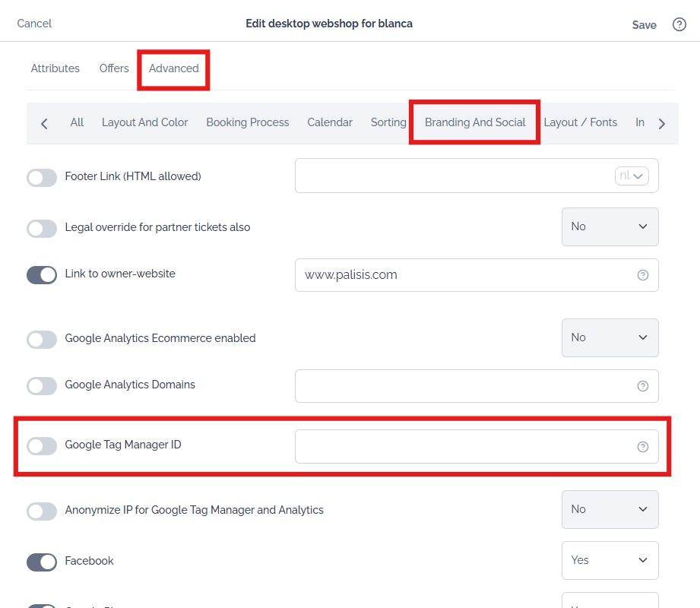
Task: Select the Advanced tab
Action: pyautogui.click(x=173, y=68)
